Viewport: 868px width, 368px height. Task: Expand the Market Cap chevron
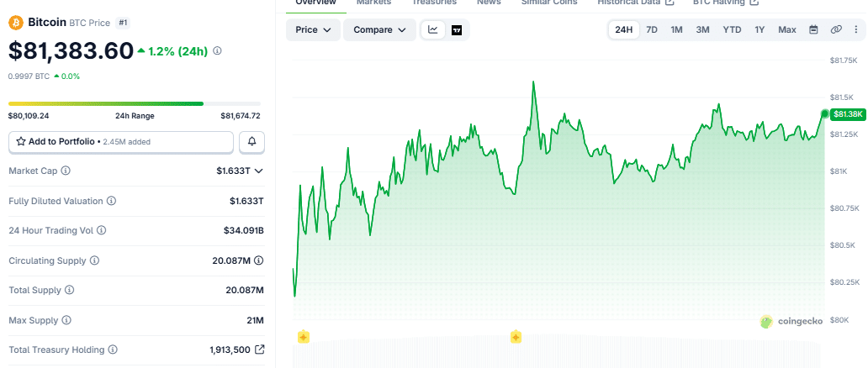click(258, 171)
